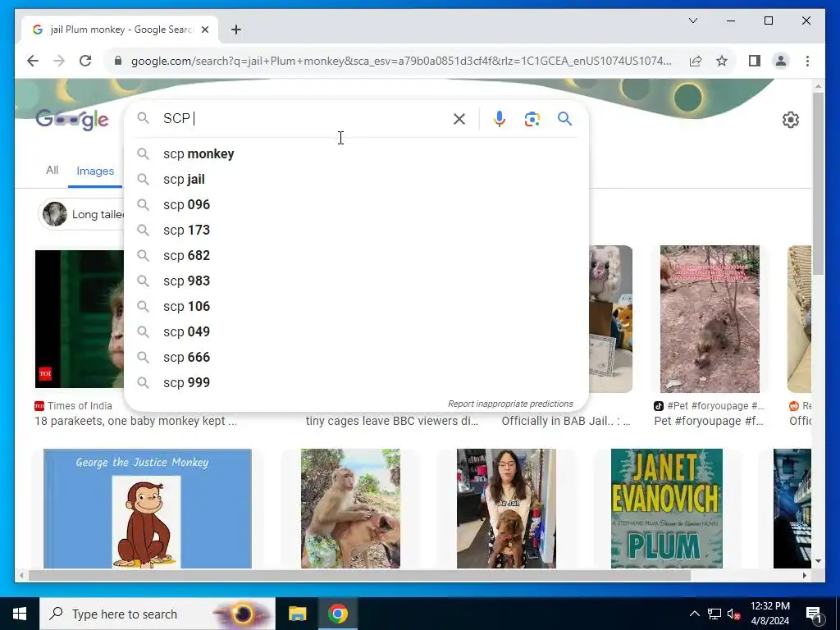The image size is (840, 630).
Task: Select suggestion 'scp monkey'
Action: 356,153
